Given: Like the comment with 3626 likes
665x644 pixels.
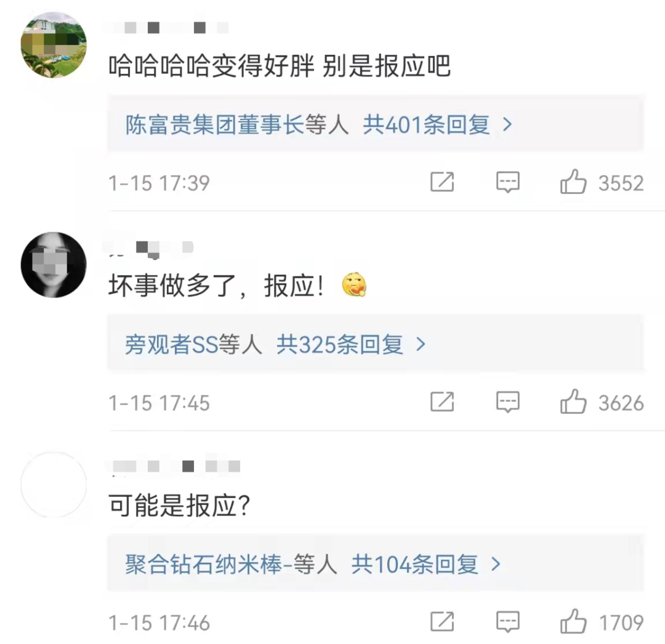Looking at the screenshot, I should [x=573, y=403].
